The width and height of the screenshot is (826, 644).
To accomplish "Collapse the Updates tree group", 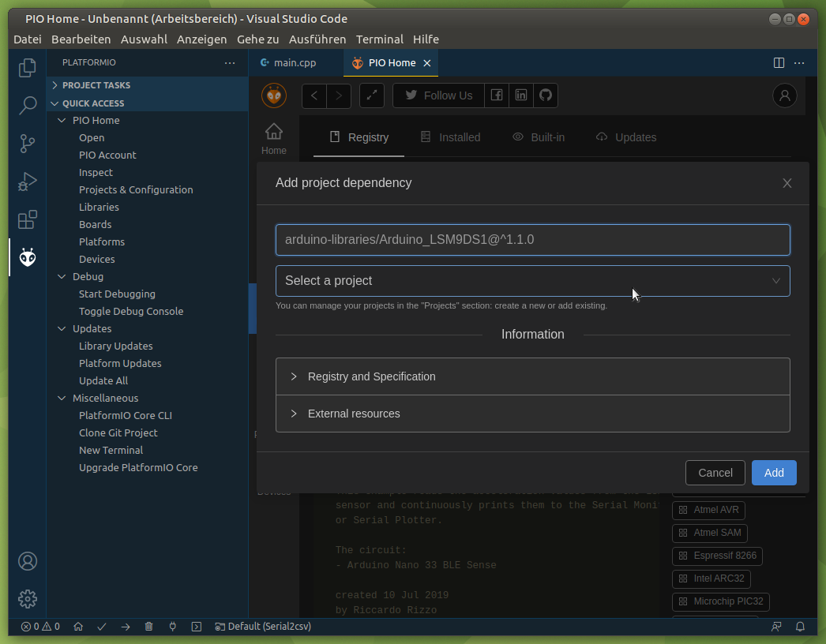I will (x=62, y=329).
